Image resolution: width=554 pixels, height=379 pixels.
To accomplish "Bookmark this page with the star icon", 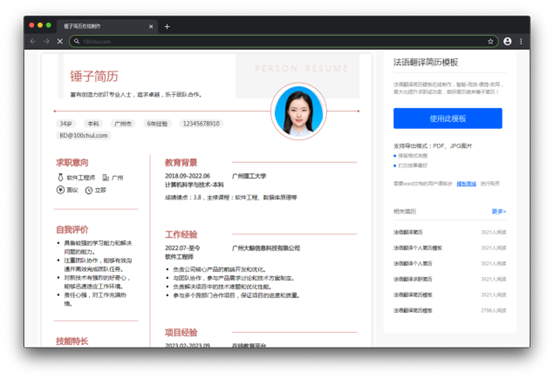I will coord(490,41).
